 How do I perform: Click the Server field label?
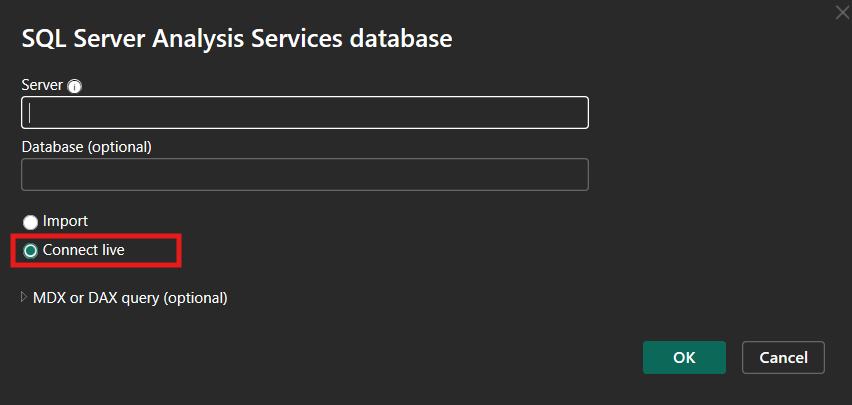[x=41, y=85]
